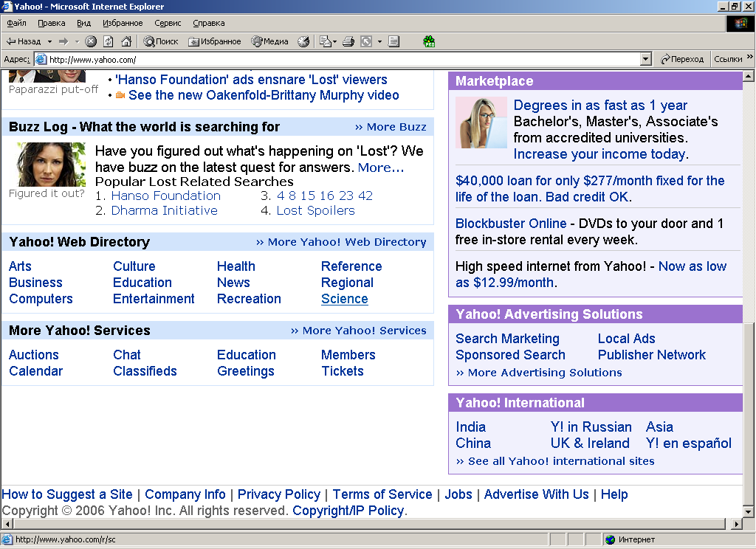Viewport: 756px width, 549px height.
Task: Open the Search Marketing link
Action: coord(507,339)
